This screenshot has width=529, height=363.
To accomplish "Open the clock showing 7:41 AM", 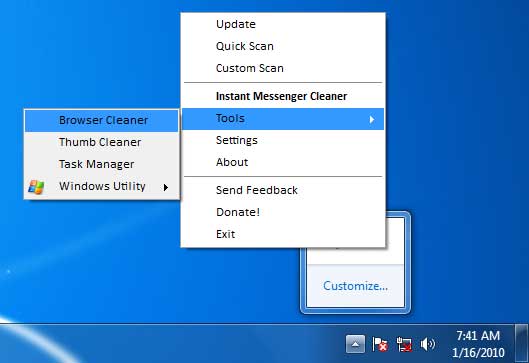I will (x=478, y=344).
